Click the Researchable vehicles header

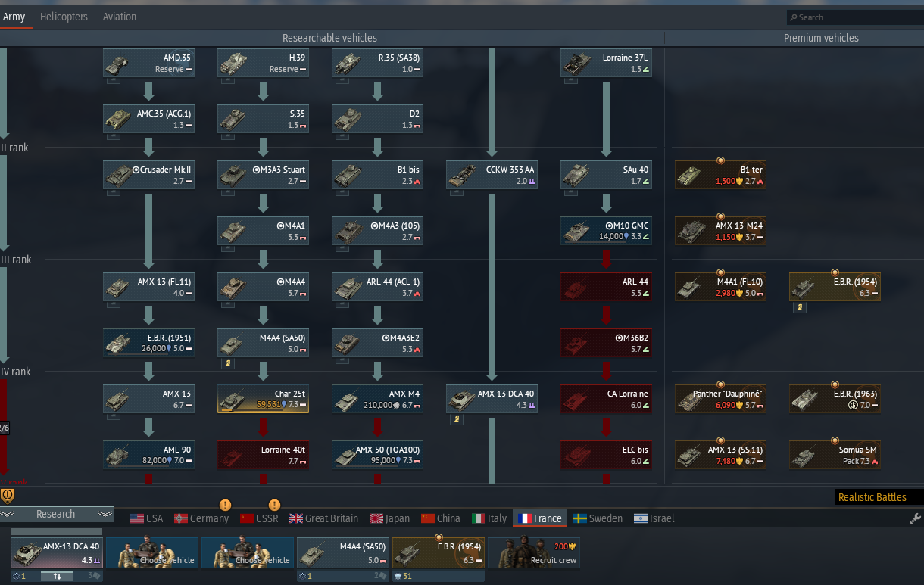coord(329,38)
